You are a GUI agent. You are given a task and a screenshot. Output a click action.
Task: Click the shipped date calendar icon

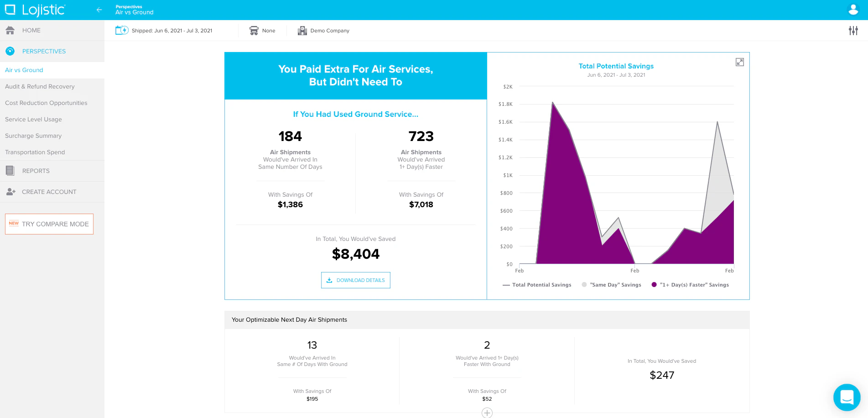pos(121,31)
